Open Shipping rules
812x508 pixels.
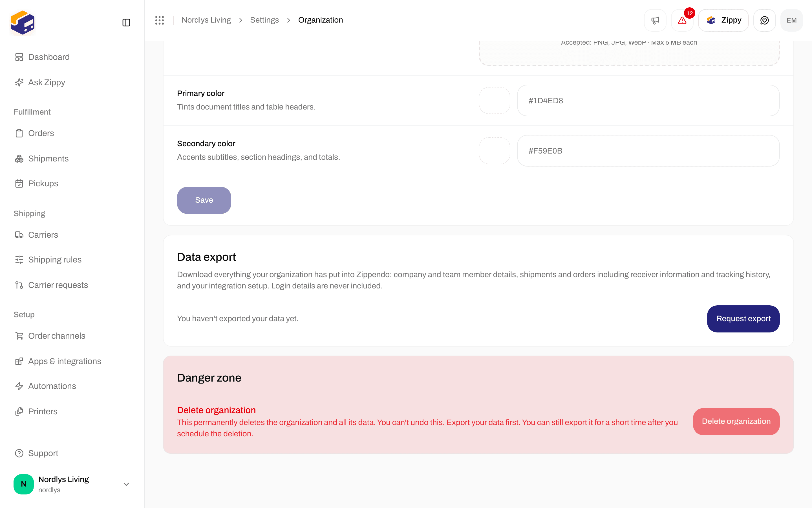[x=48, y=260]
